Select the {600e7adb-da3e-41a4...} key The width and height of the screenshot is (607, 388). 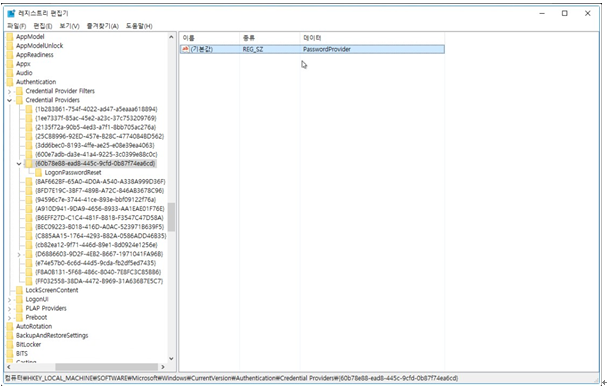pos(96,155)
